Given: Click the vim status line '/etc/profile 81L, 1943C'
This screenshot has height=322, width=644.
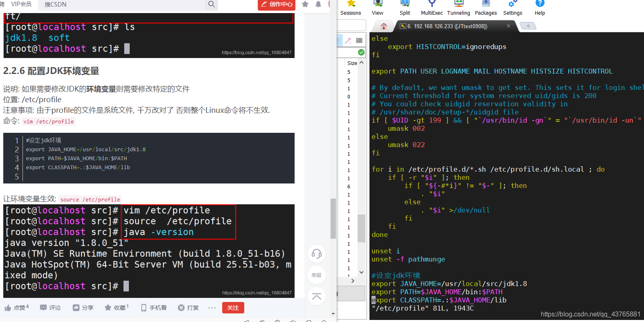Looking at the screenshot, I should (423, 308).
